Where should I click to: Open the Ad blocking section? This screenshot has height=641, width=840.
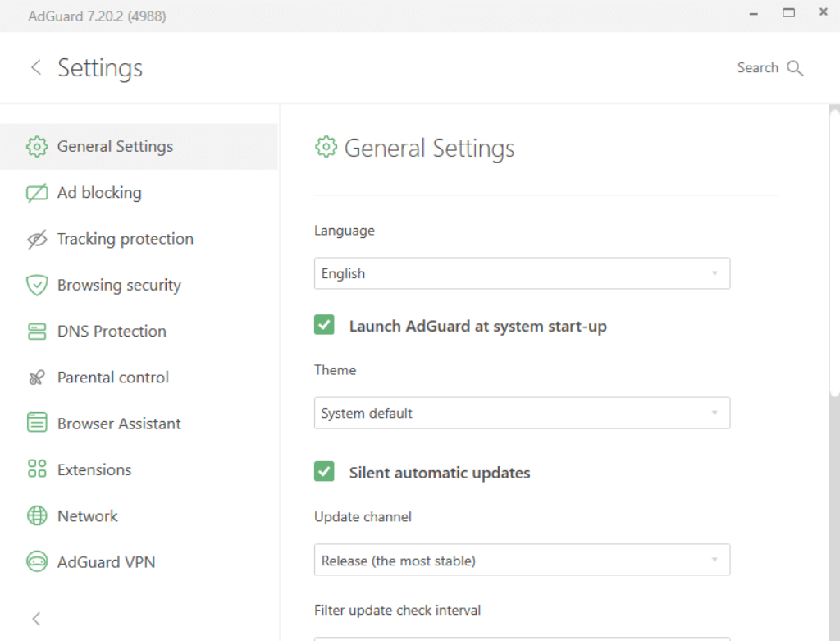[139, 193]
